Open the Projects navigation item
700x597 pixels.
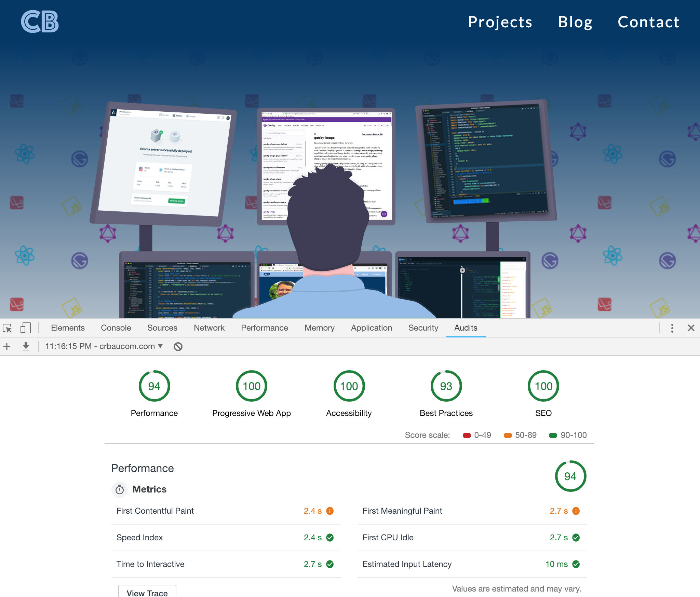[500, 22]
